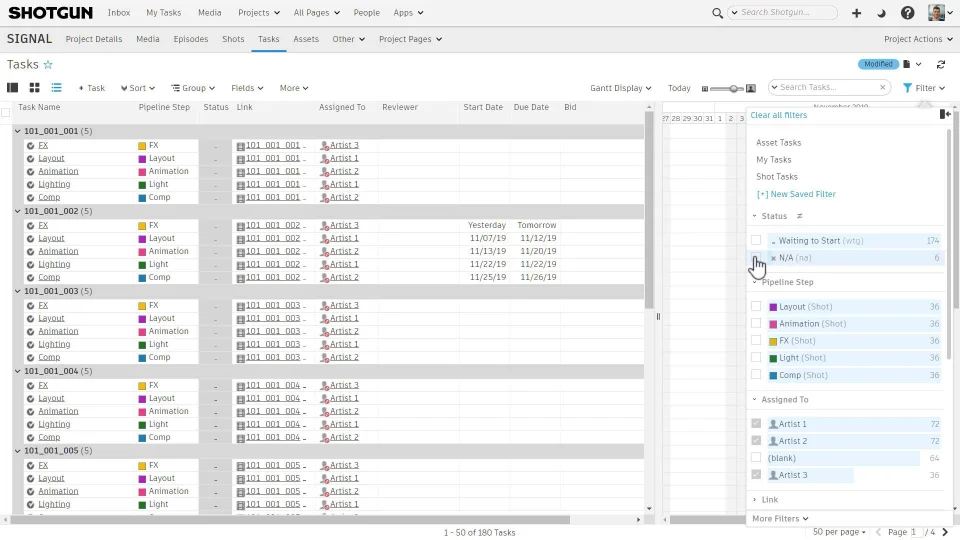Go to the Assets tab
Screen dimensions: 960x540
[x=306, y=39]
